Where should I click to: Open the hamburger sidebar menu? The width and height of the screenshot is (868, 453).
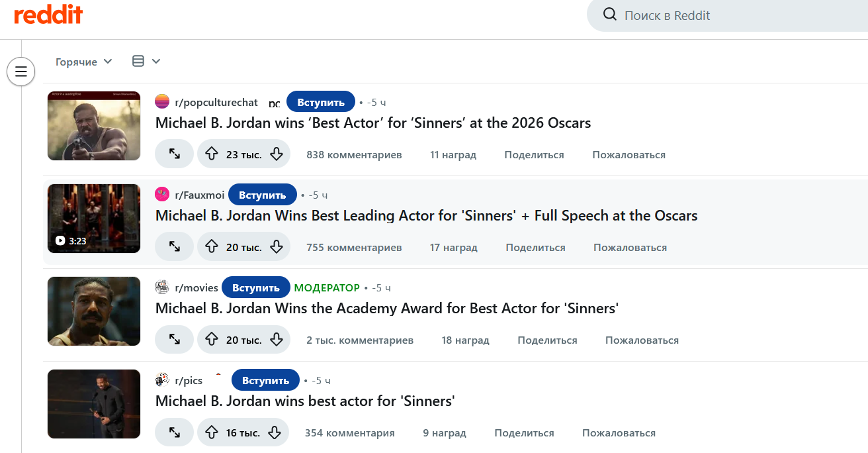[x=21, y=72]
